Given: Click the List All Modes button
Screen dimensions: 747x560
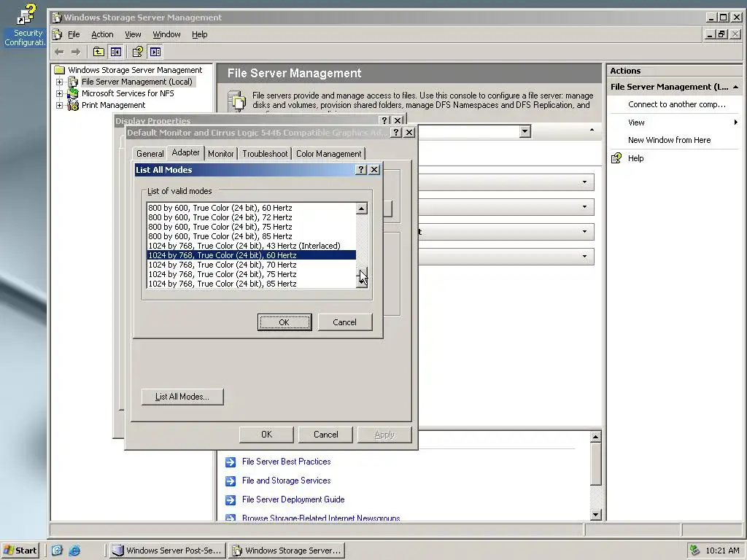Looking at the screenshot, I should (182, 397).
